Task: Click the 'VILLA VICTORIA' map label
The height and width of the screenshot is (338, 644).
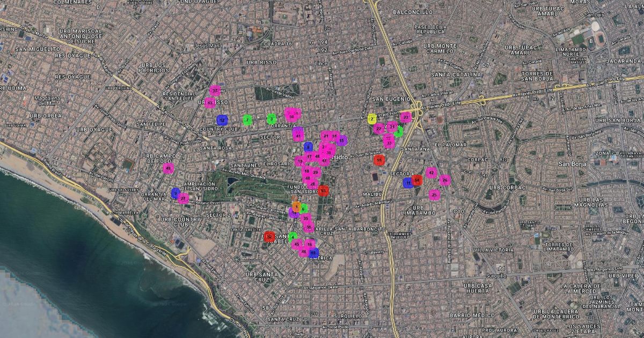Action: (494, 250)
